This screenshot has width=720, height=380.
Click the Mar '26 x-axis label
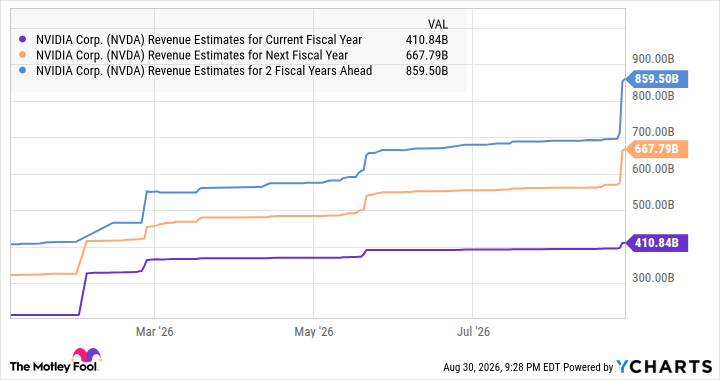click(x=155, y=332)
